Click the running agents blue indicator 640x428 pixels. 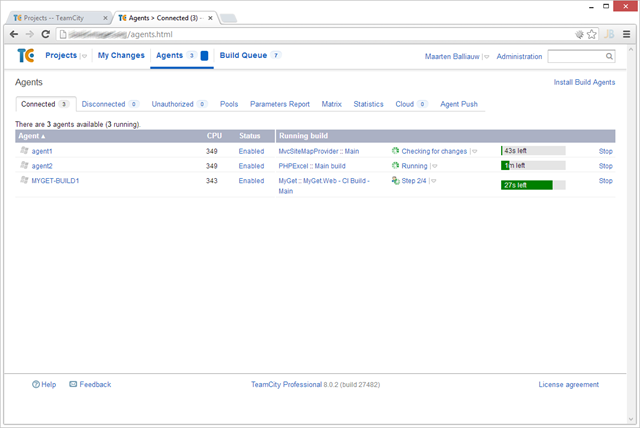pyautogui.click(x=204, y=55)
